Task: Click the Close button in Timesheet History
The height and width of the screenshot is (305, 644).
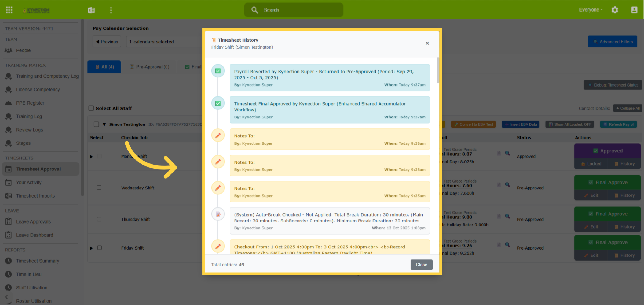Action: (x=421, y=265)
